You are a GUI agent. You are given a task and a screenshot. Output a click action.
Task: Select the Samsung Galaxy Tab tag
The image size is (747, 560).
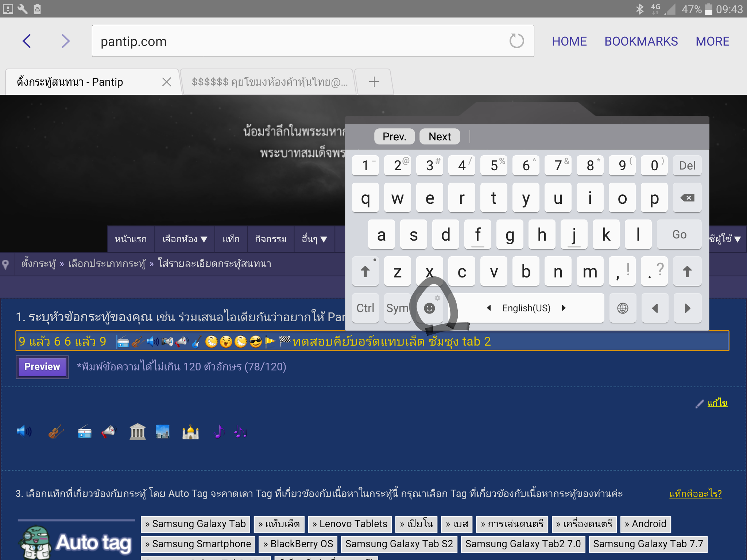[196, 524]
